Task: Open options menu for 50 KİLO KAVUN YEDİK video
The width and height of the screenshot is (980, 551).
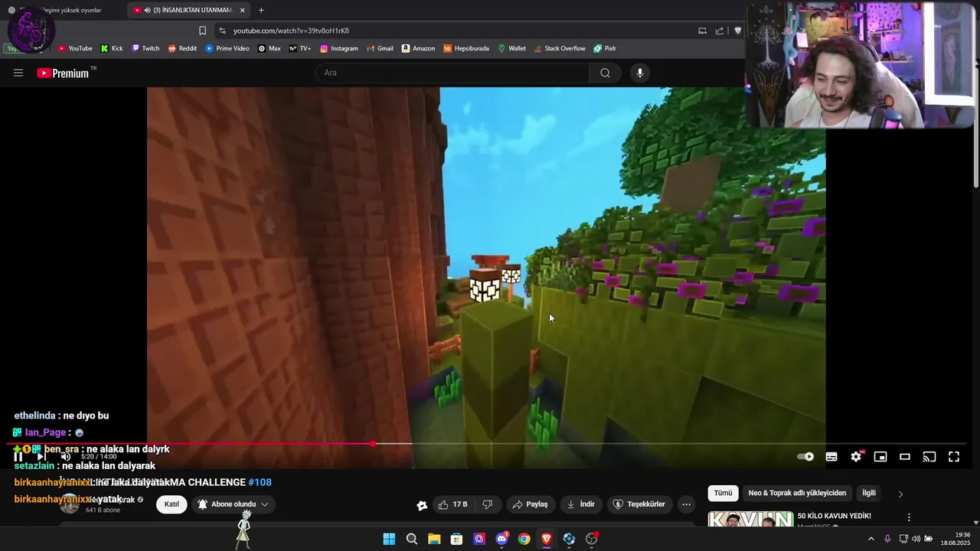Action: click(909, 517)
